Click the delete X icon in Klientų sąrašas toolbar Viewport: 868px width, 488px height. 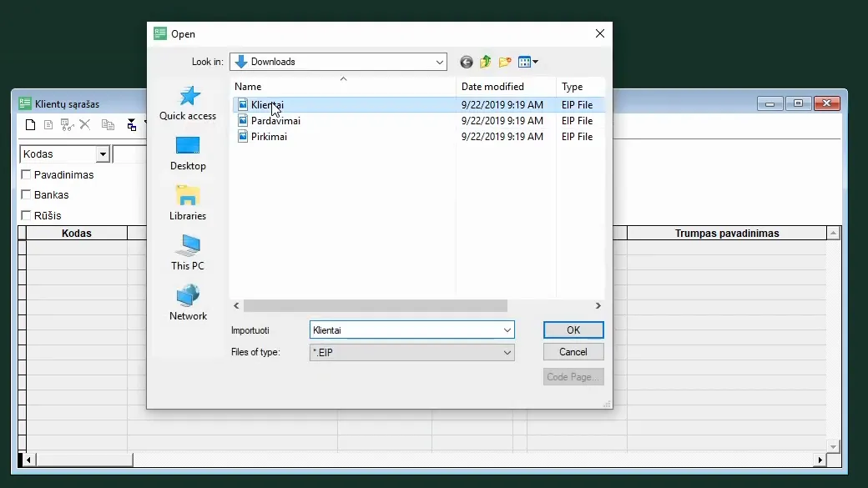coord(84,124)
